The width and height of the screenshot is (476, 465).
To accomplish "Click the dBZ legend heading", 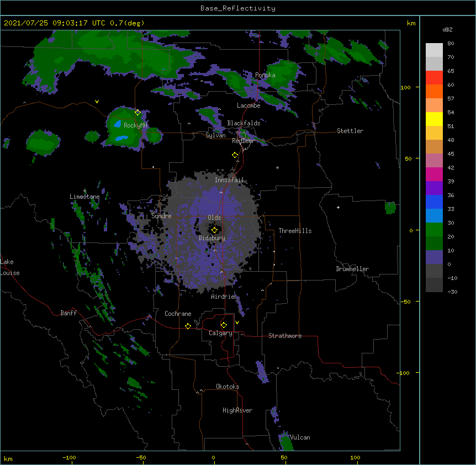I will [447, 30].
